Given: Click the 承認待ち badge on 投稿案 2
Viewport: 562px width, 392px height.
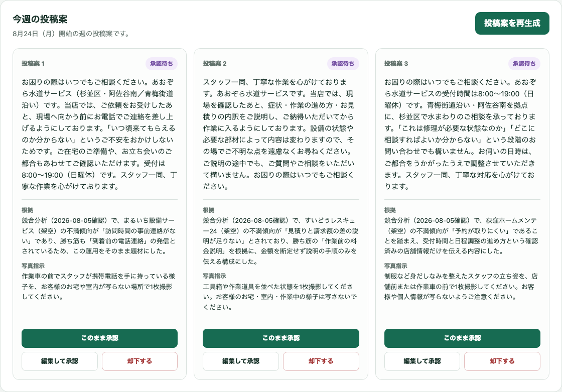Looking at the screenshot, I should (x=343, y=63).
